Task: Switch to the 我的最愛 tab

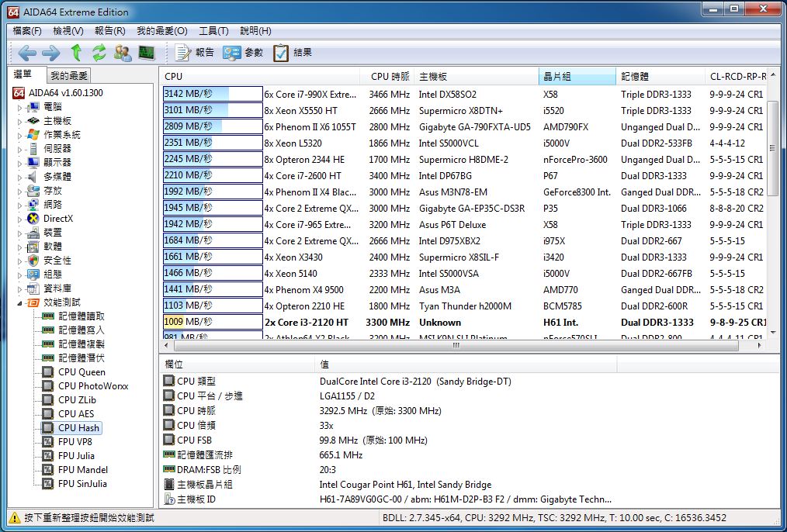Action: point(69,75)
